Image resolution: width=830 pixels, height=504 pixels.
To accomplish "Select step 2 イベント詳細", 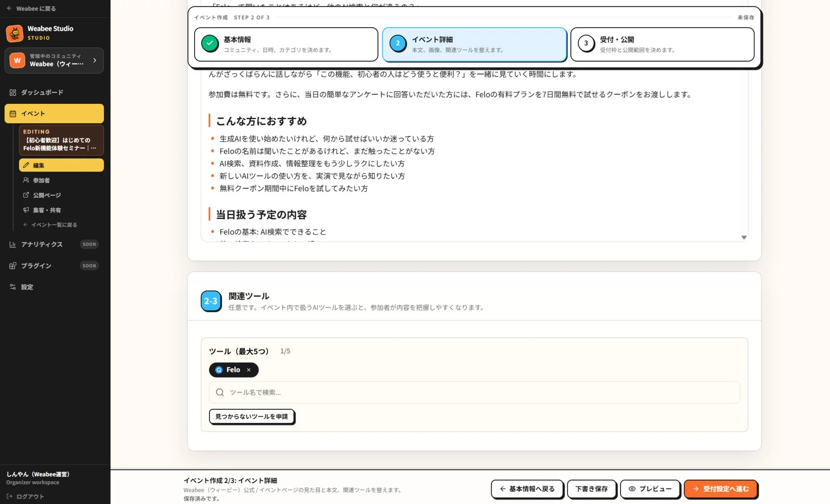I will coord(474,44).
